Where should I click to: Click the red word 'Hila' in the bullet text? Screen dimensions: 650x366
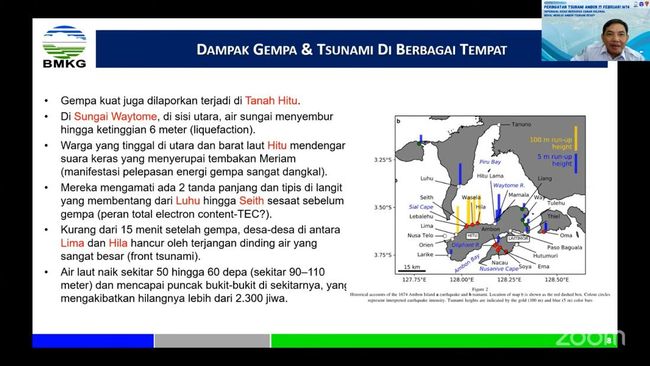(118, 243)
